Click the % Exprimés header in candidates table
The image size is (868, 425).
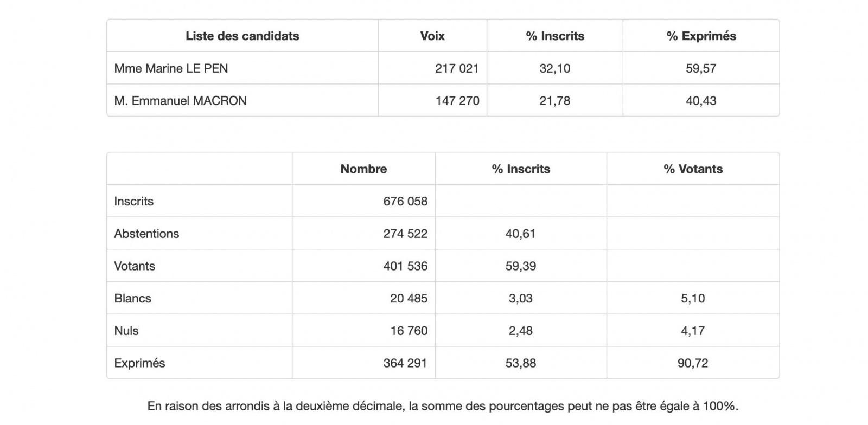(701, 36)
